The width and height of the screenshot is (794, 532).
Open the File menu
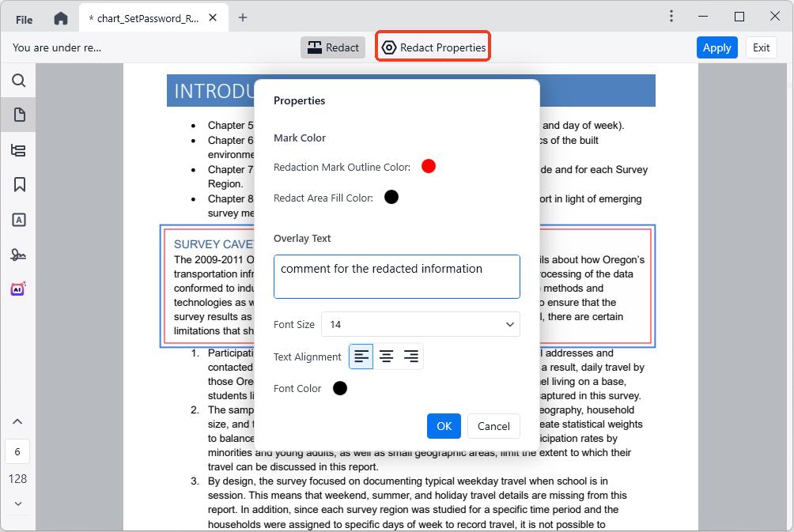22,18
